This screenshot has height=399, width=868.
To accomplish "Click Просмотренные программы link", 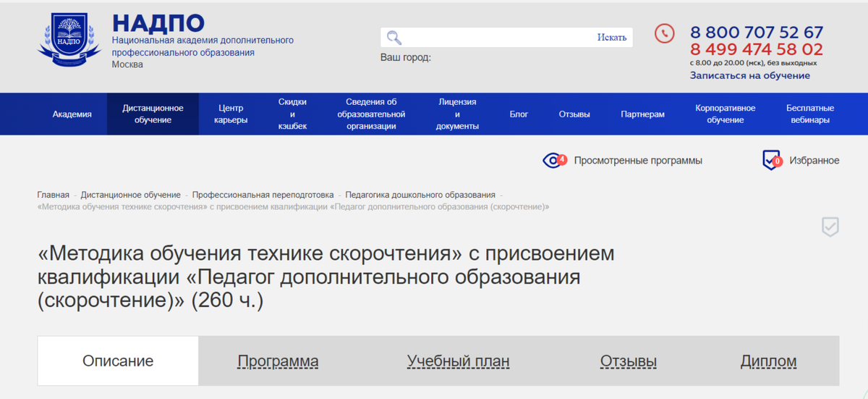I will click(638, 161).
